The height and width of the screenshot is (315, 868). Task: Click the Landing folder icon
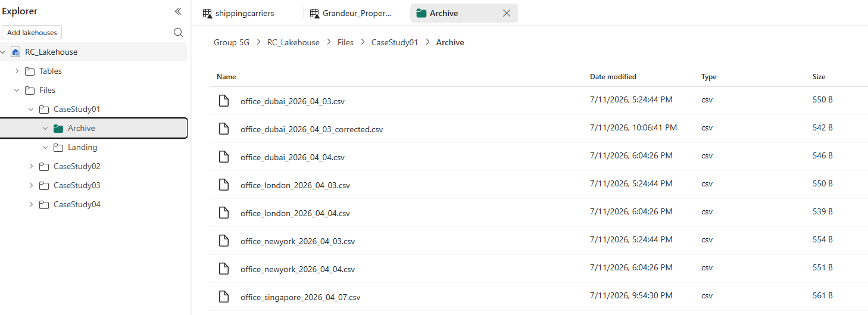[x=58, y=147]
